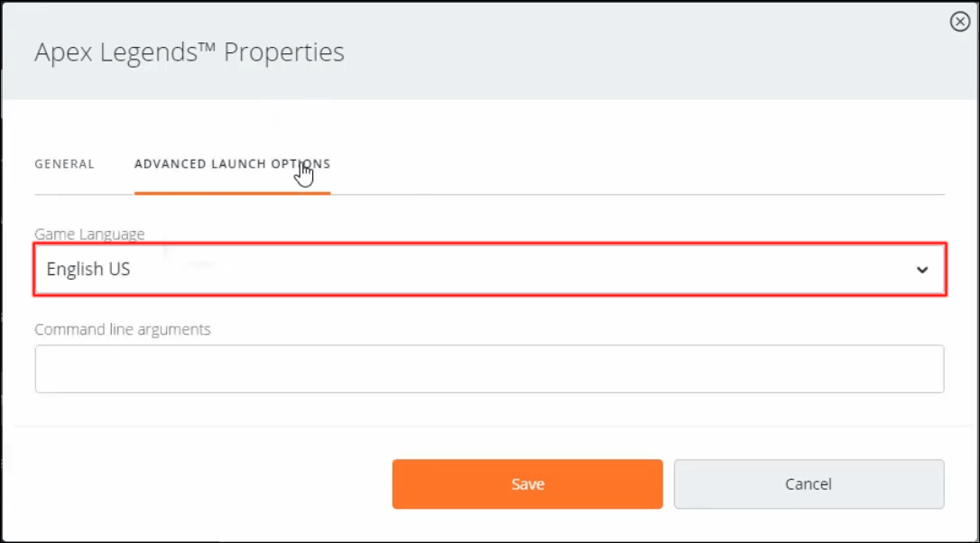Click the orange underline beneath Advanced Launch Options

(232, 193)
